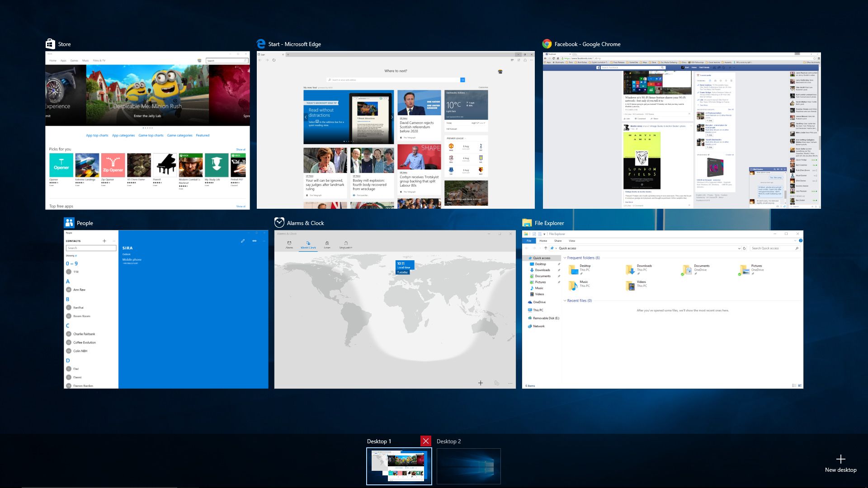Click the blue Help icon in File Explorer ribbon

point(800,240)
